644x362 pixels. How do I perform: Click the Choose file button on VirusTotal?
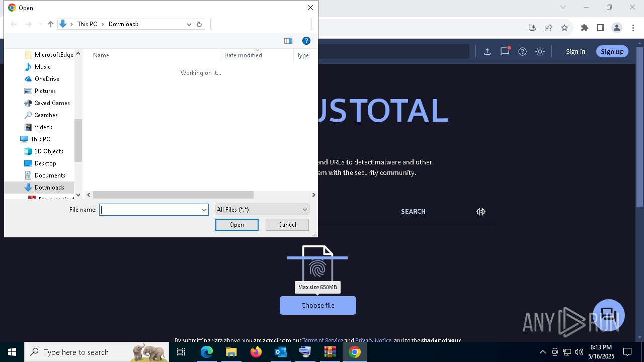click(318, 306)
